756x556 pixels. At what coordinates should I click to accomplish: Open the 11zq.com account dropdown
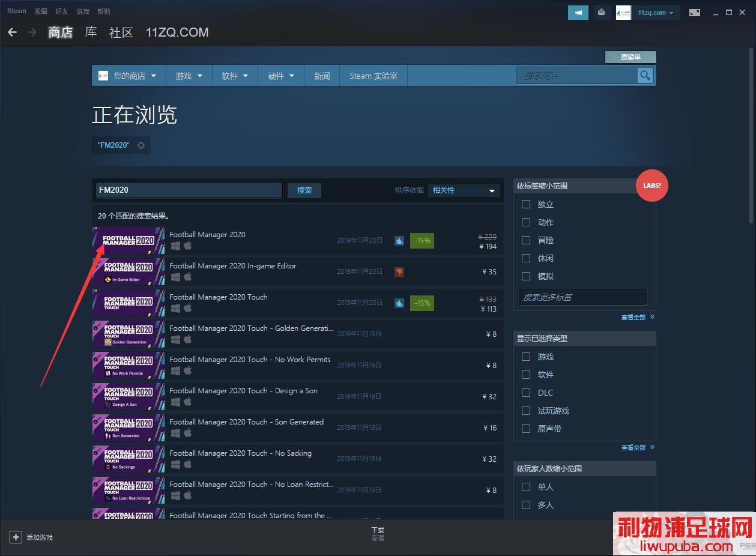tap(656, 13)
